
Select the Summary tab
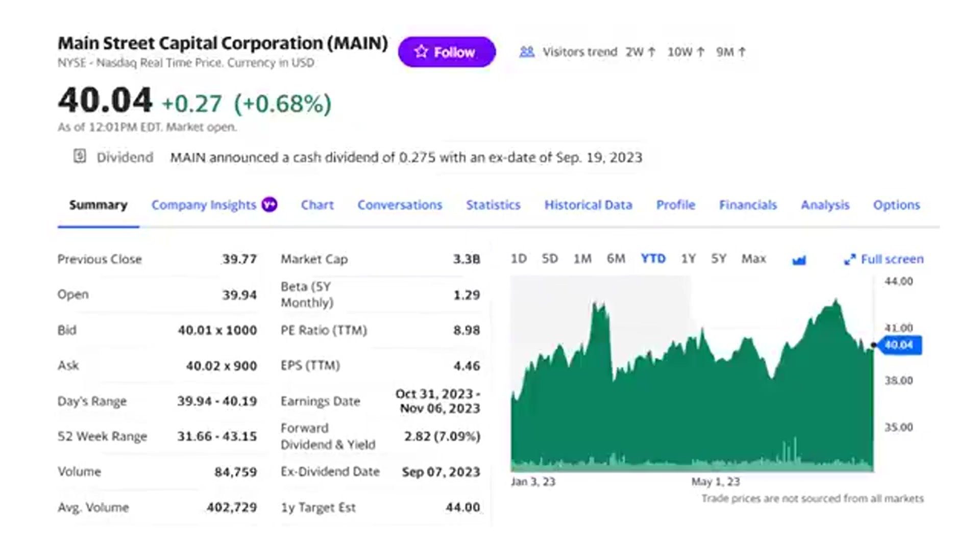coord(99,205)
